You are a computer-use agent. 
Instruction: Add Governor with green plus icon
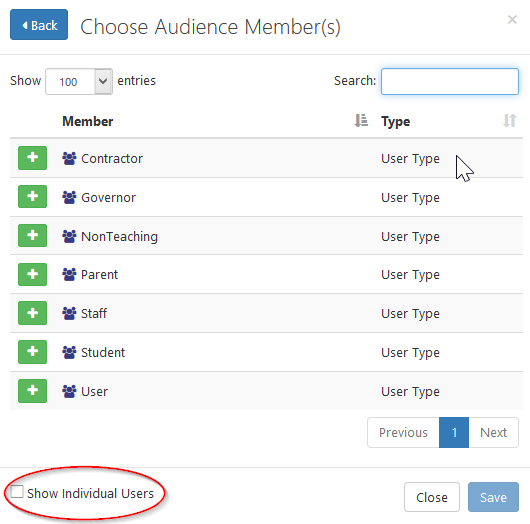(x=32, y=196)
